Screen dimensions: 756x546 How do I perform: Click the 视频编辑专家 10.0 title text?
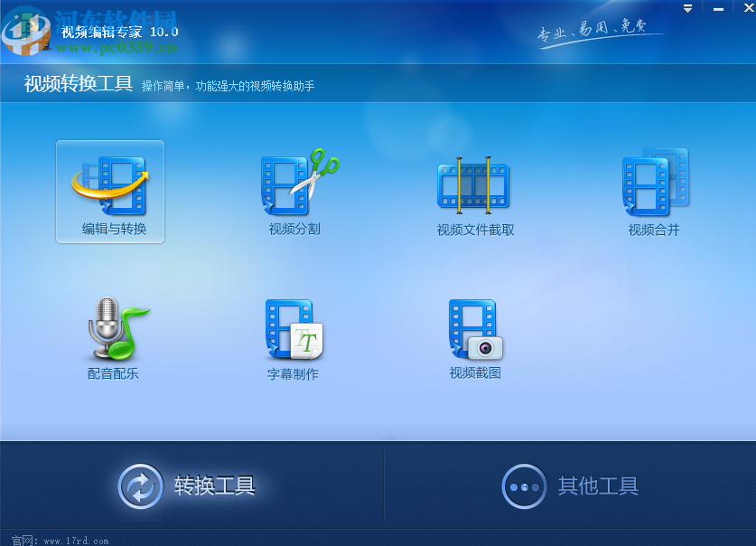[x=119, y=32]
